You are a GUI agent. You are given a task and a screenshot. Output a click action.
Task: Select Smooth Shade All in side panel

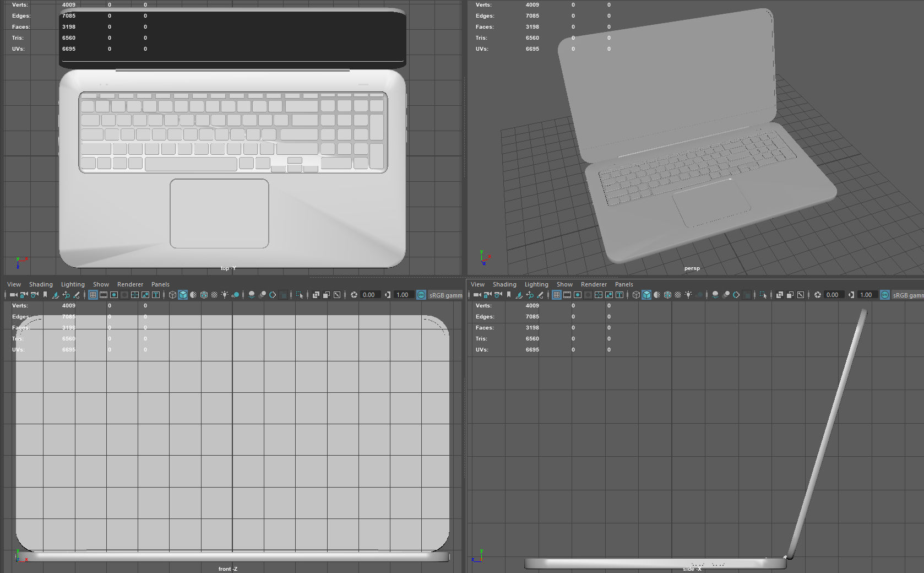[x=646, y=295]
